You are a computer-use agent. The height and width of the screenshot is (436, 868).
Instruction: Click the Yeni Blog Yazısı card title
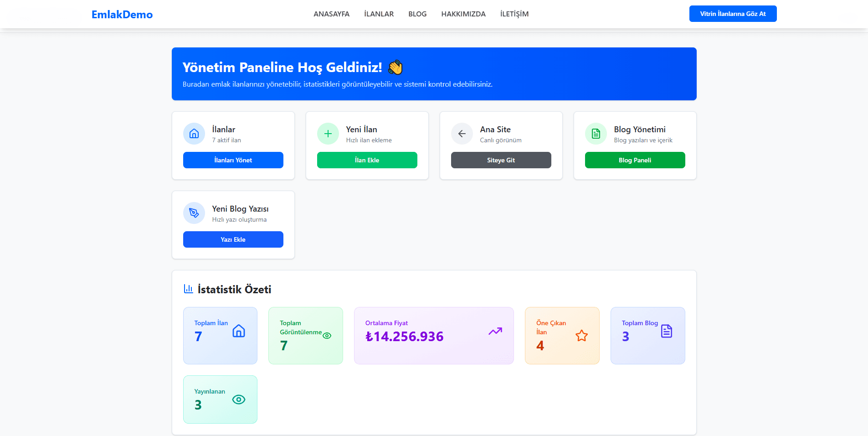coord(240,209)
